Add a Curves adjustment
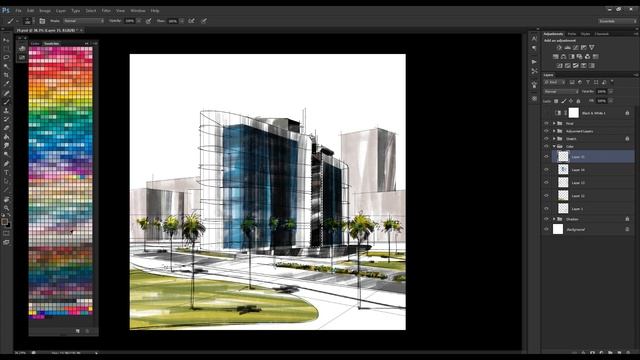The height and width of the screenshot is (360, 640). tap(576, 48)
